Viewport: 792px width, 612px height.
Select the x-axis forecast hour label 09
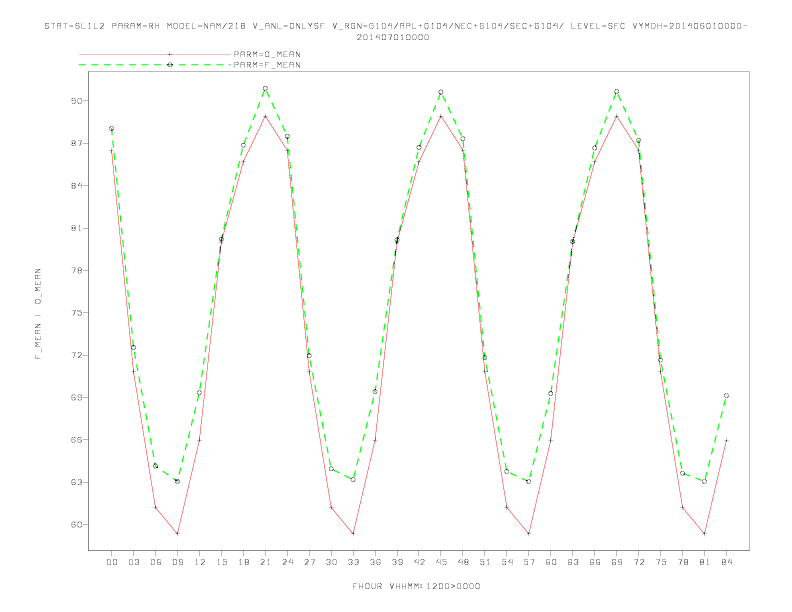click(177, 562)
